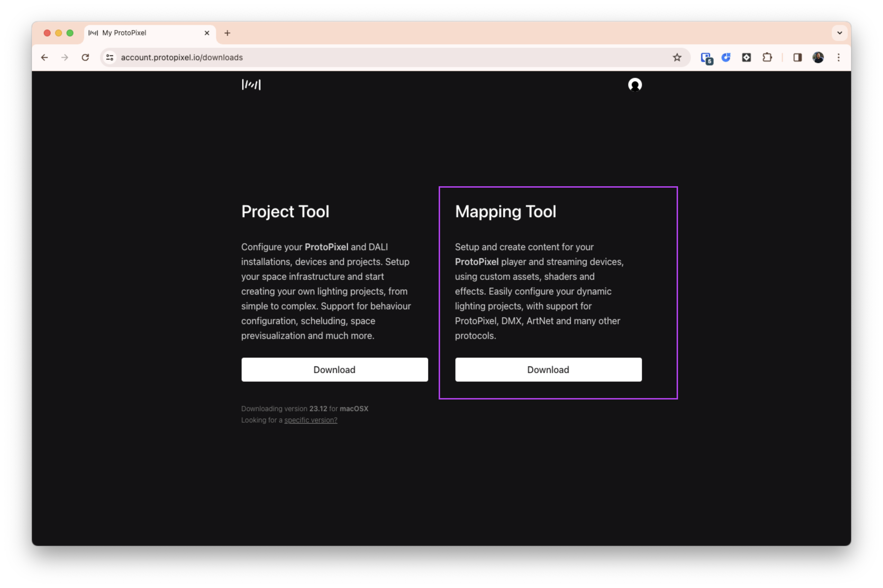The width and height of the screenshot is (883, 588).
Task: Open the Chrome profile picture
Action: 818,57
